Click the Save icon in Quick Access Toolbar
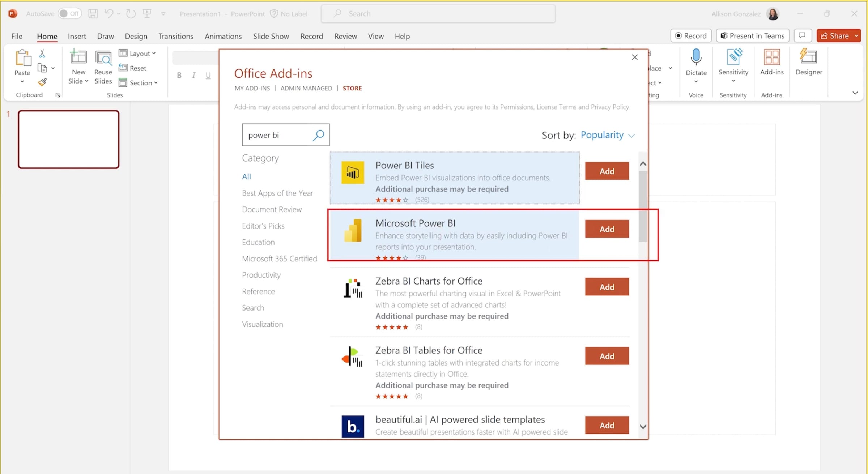The width and height of the screenshot is (868, 474). point(93,13)
